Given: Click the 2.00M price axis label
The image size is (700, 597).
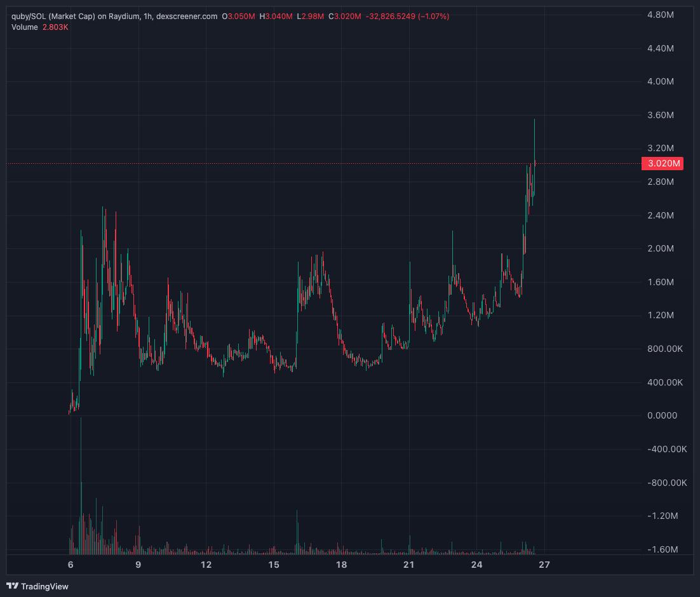Looking at the screenshot, I should [660, 249].
